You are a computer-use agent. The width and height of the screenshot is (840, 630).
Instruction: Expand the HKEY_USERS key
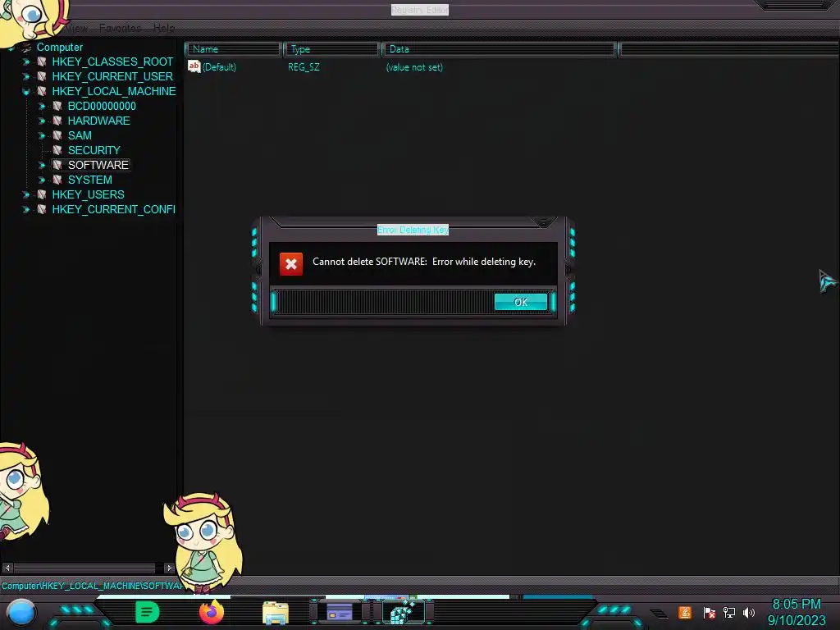click(25, 194)
